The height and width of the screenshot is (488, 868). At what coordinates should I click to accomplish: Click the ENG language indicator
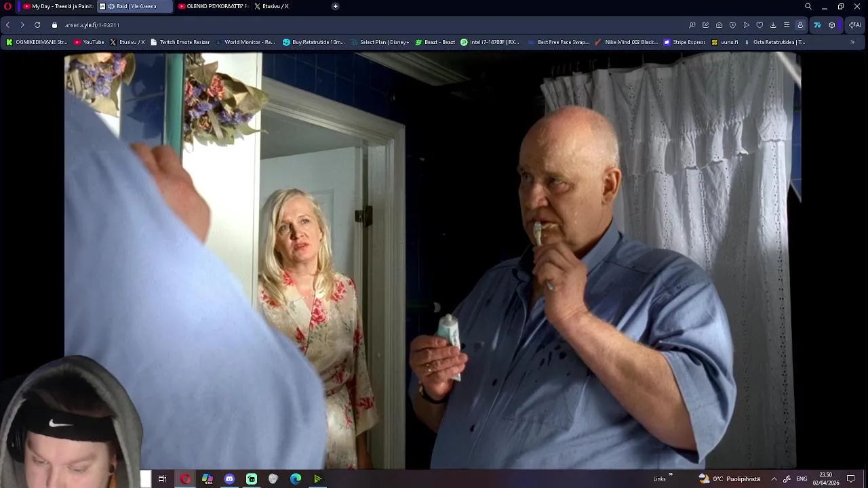point(802,479)
